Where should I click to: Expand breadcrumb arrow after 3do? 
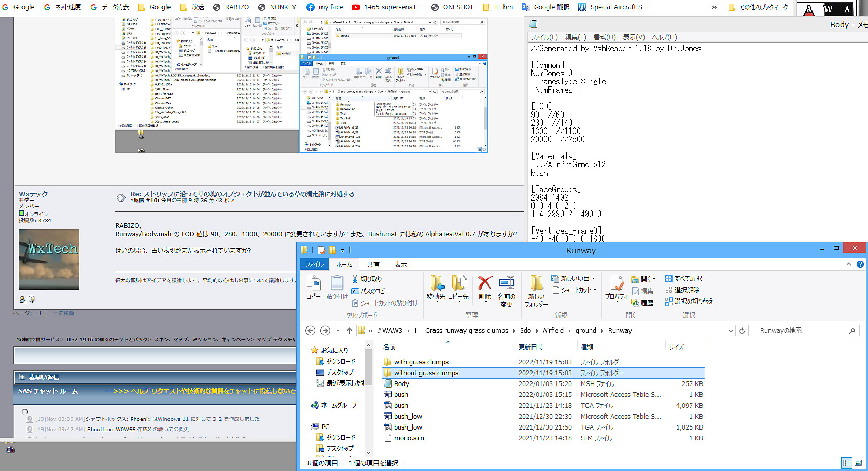[537, 331]
